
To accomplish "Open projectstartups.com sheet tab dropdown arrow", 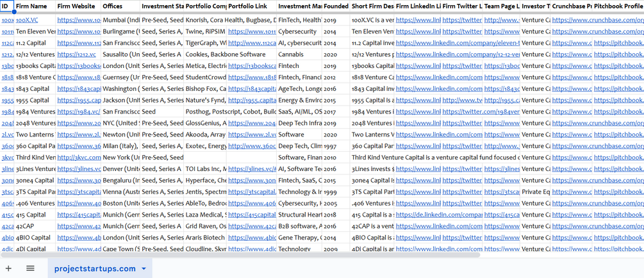I will pos(144,268).
